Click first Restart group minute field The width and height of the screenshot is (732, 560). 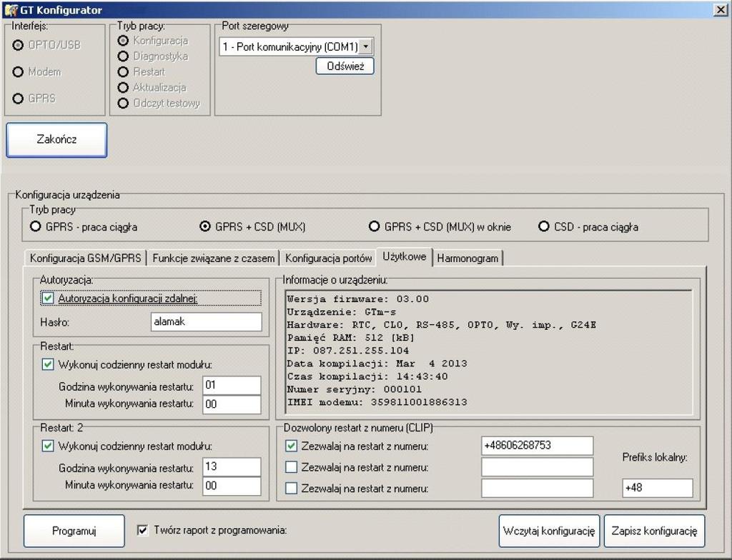coord(232,404)
